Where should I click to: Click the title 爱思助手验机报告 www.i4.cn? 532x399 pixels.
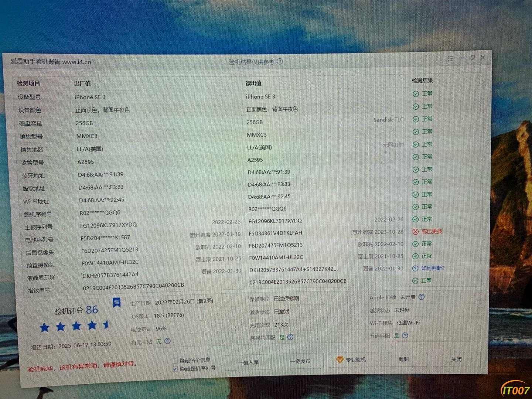coord(51,62)
